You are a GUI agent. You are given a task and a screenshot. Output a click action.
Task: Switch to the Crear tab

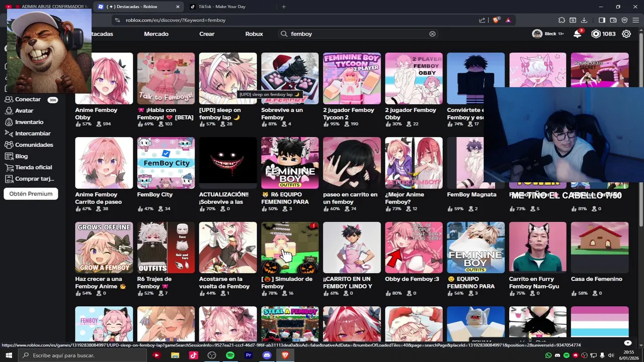point(207,34)
